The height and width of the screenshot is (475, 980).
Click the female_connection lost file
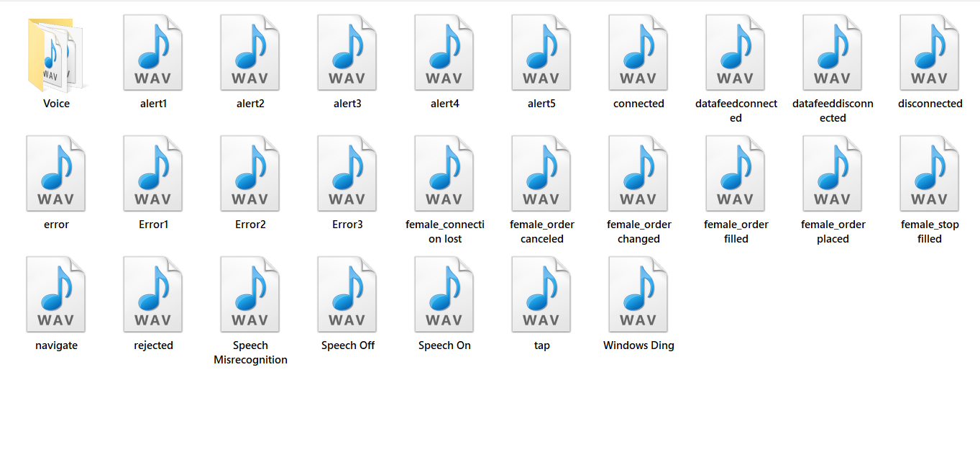(x=444, y=173)
